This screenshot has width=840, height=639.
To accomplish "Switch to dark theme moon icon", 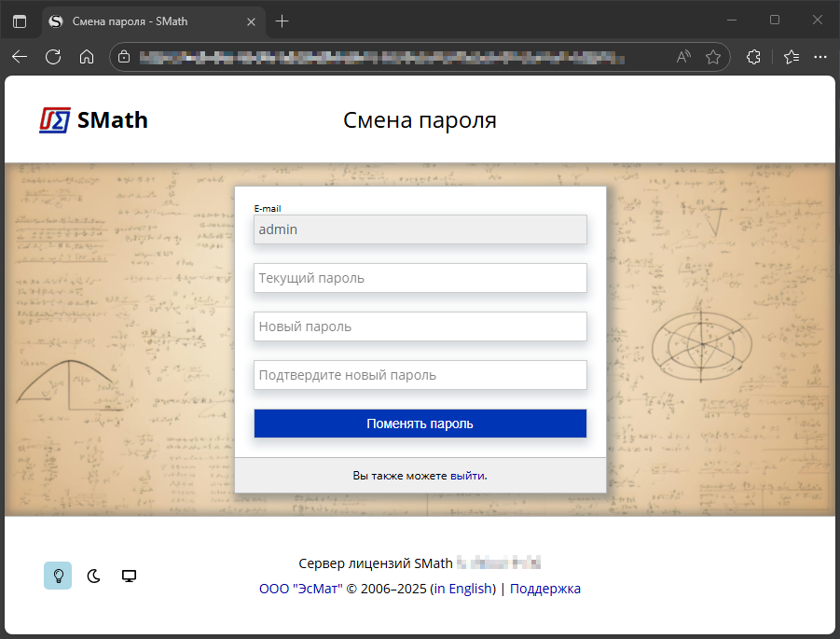I will 94,576.
